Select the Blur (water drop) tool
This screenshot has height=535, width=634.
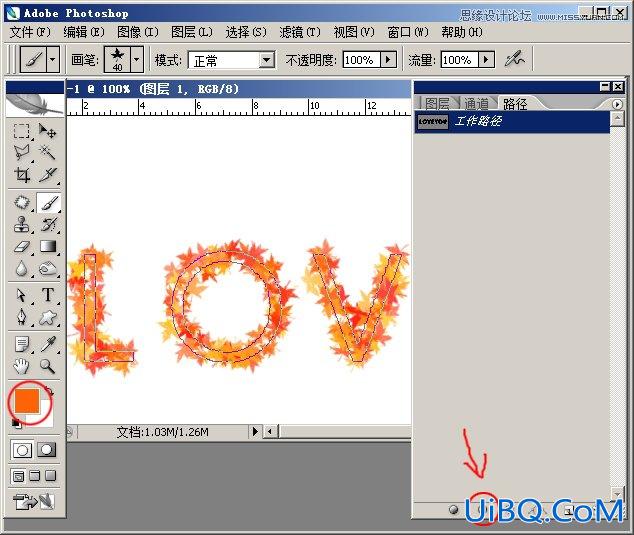click(x=21, y=268)
